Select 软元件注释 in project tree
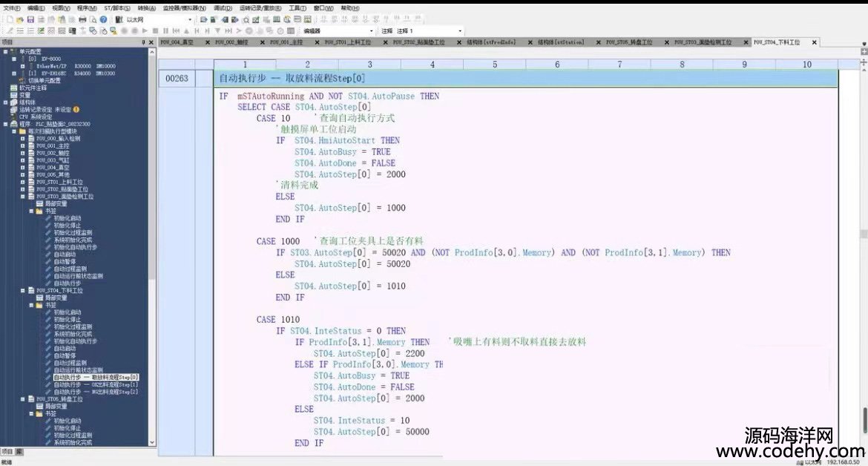Screen dimensions: 868x466 33,88
